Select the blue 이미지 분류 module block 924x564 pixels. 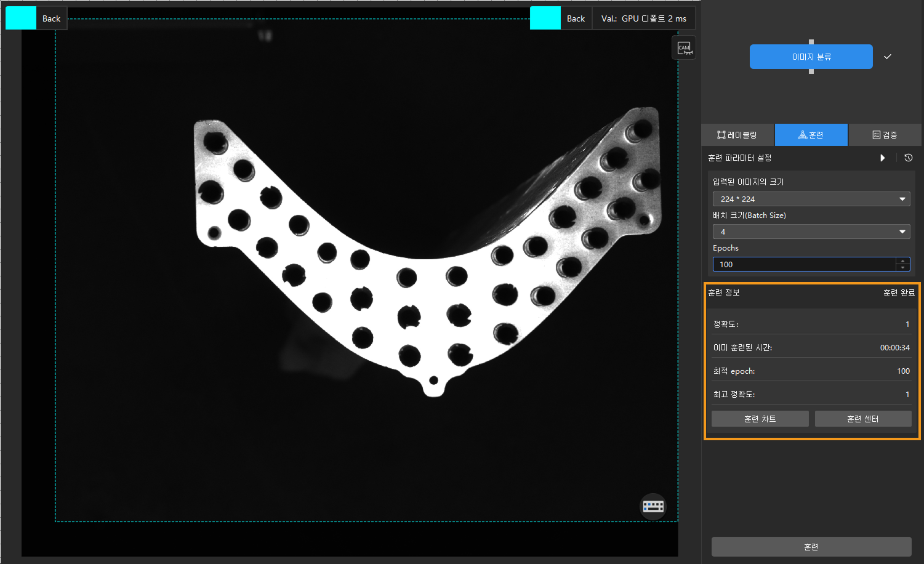click(x=811, y=57)
